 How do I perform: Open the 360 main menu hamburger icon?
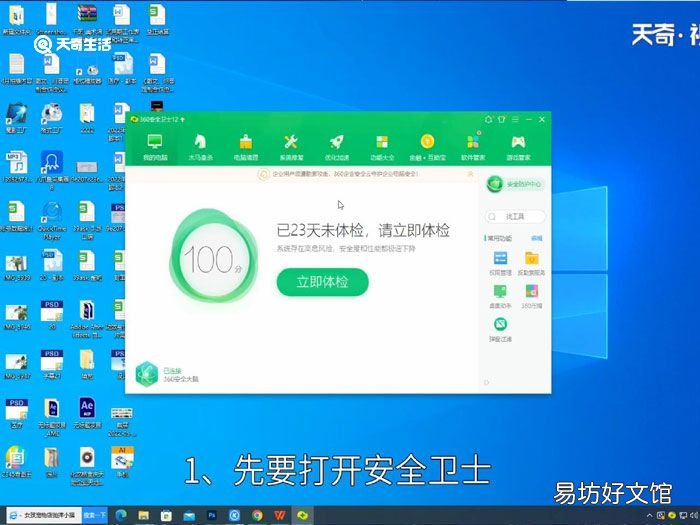(x=515, y=120)
